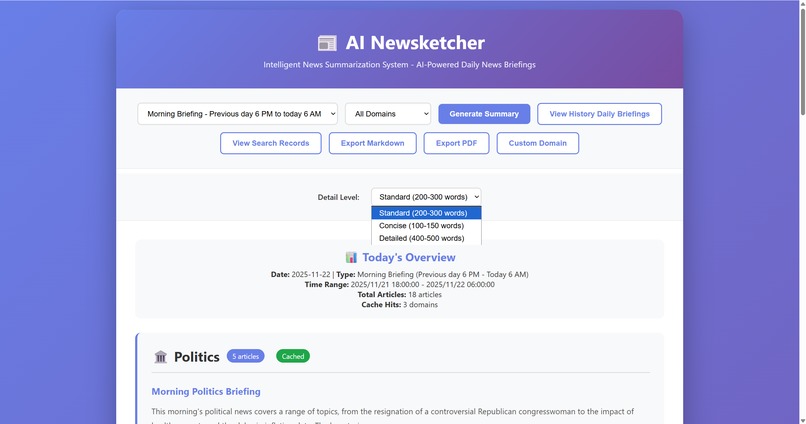Choose Concise (100-150 words) option
The height and width of the screenshot is (424, 806).
coord(426,226)
